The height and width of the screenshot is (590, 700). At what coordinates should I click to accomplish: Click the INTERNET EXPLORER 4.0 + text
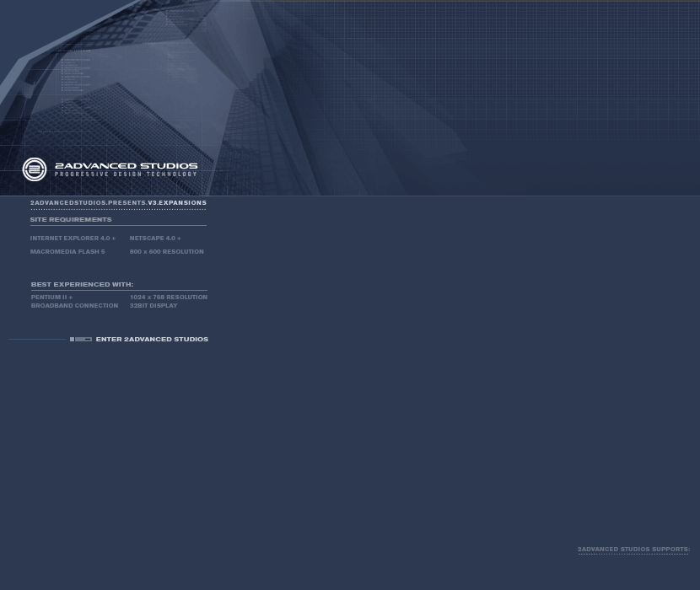pyautogui.click(x=73, y=239)
